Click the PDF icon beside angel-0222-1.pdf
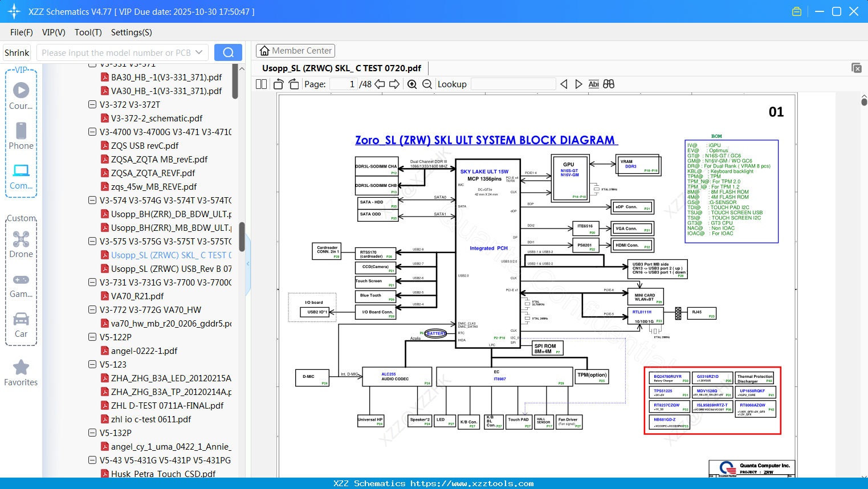 105,351
